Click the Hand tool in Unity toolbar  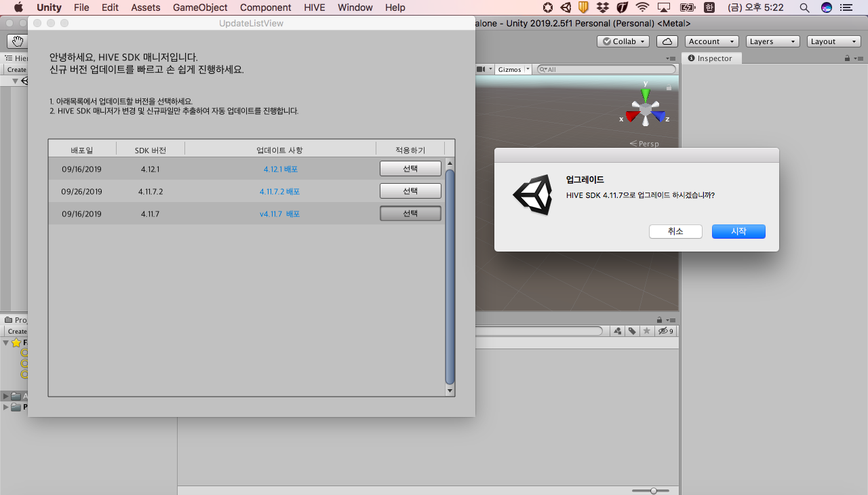tap(16, 41)
